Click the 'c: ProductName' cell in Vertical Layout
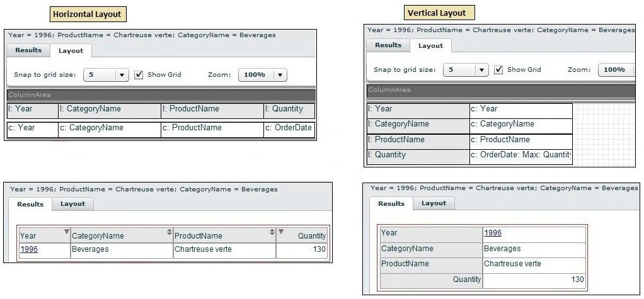 click(520, 140)
